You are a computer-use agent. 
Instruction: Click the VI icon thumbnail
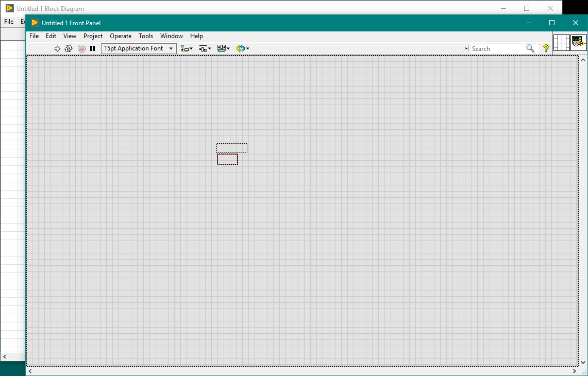pyautogui.click(x=579, y=43)
